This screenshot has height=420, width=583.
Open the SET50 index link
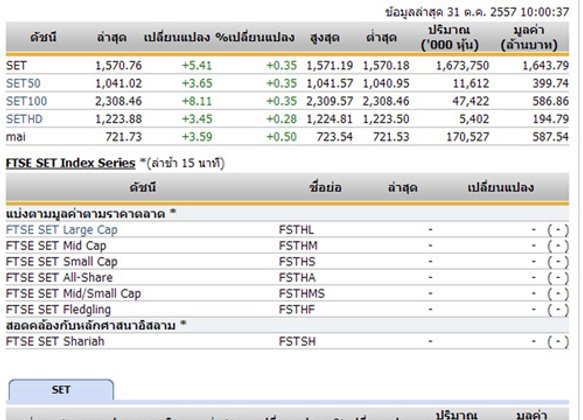point(23,83)
